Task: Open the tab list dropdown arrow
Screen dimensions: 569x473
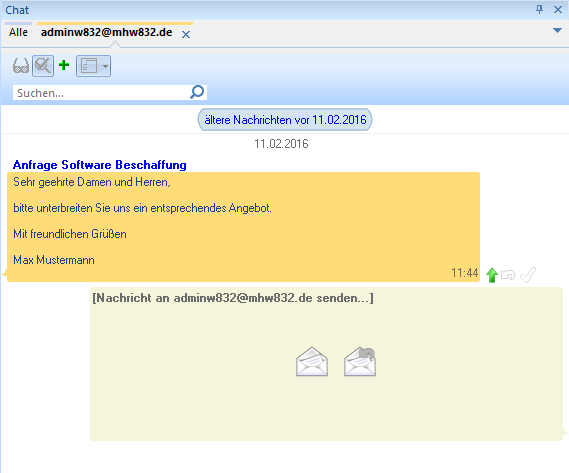Action: pyautogui.click(x=557, y=30)
